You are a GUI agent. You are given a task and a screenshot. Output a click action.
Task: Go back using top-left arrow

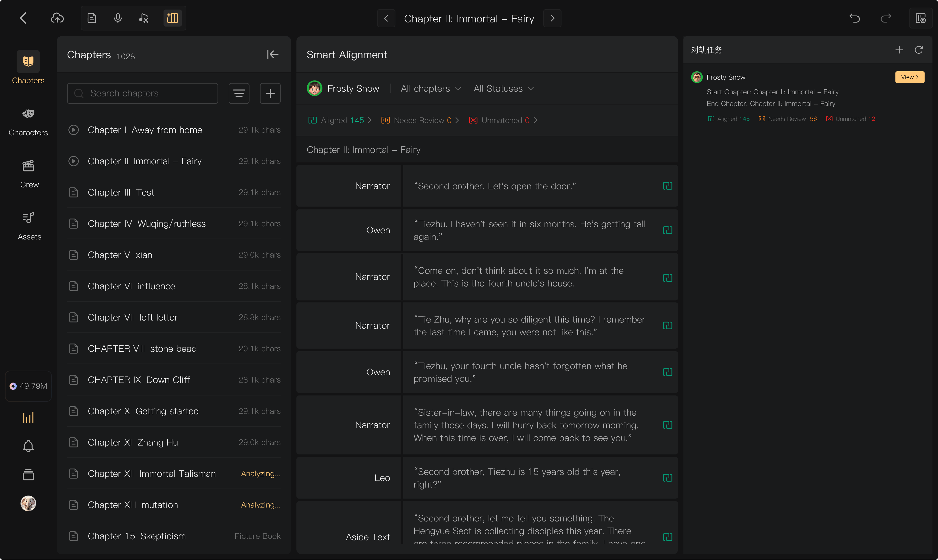[x=23, y=18]
